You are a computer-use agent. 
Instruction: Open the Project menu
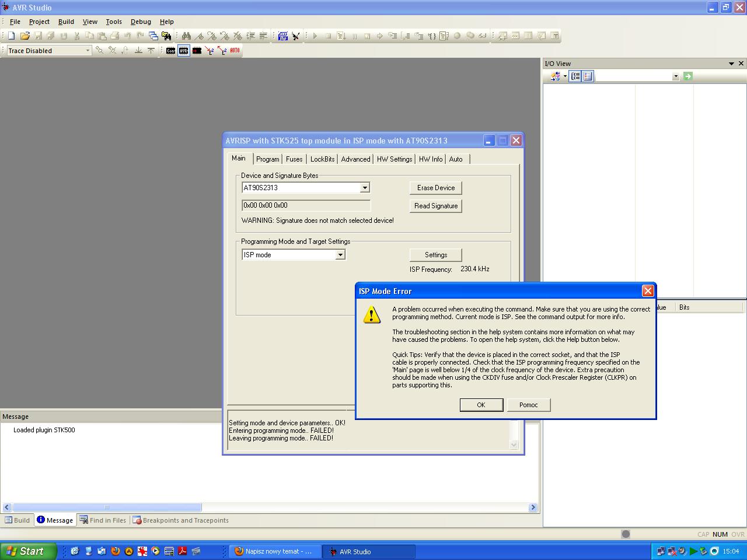pos(39,22)
